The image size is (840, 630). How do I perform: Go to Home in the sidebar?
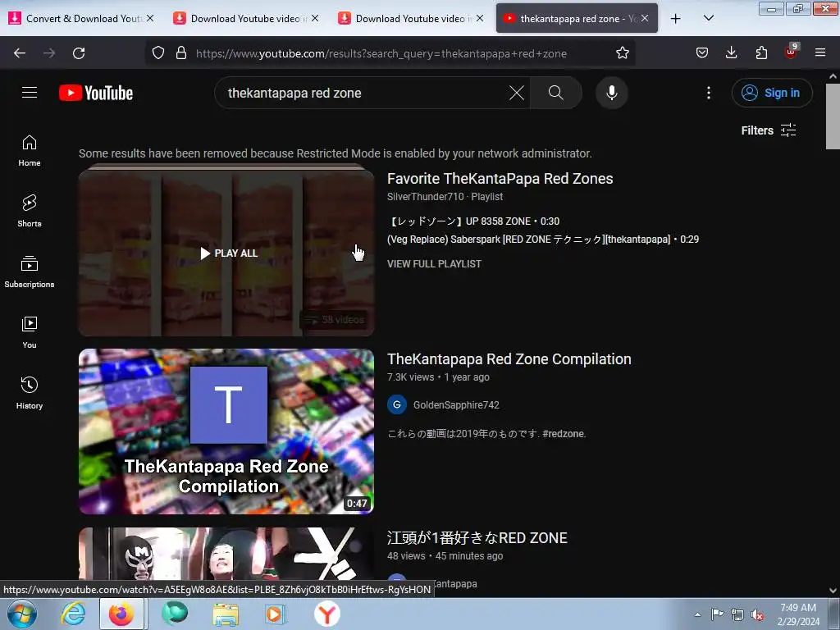(x=30, y=151)
